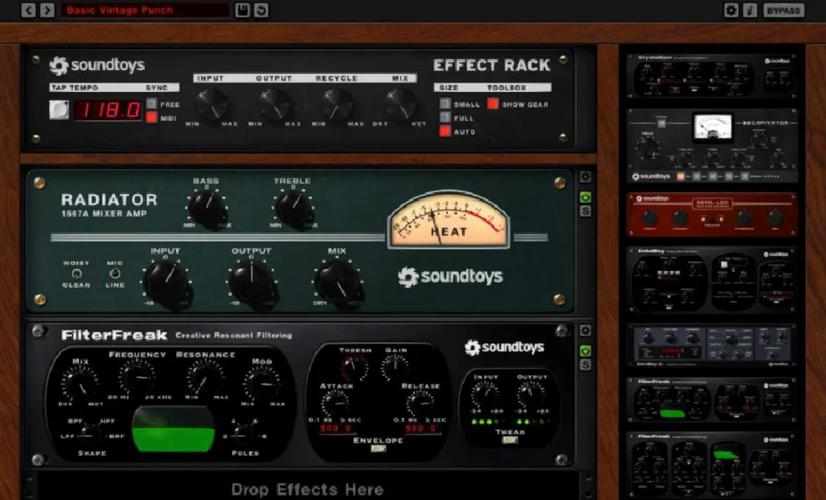Image resolution: width=826 pixels, height=500 pixels.
Task: Select the Decapitator thumbnail in toolbox
Action: click(x=712, y=145)
